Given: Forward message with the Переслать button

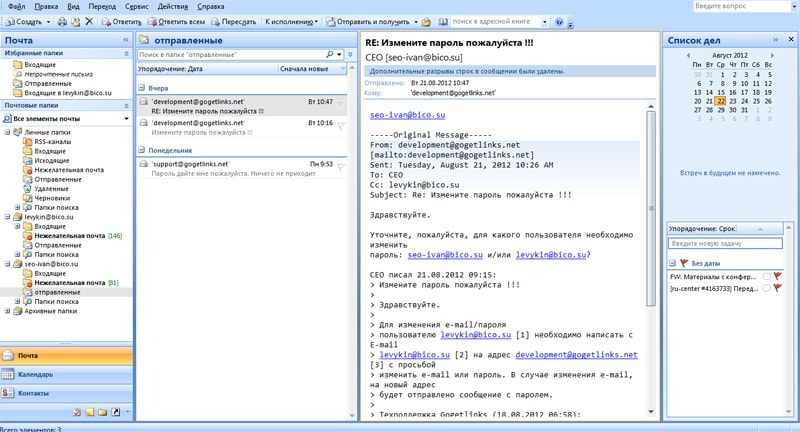Looking at the screenshot, I should pos(233,22).
